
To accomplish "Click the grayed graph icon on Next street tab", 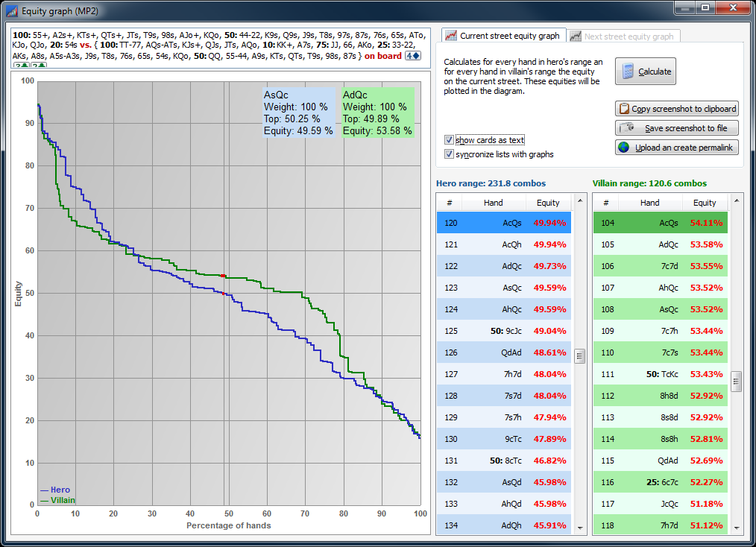I will click(575, 37).
